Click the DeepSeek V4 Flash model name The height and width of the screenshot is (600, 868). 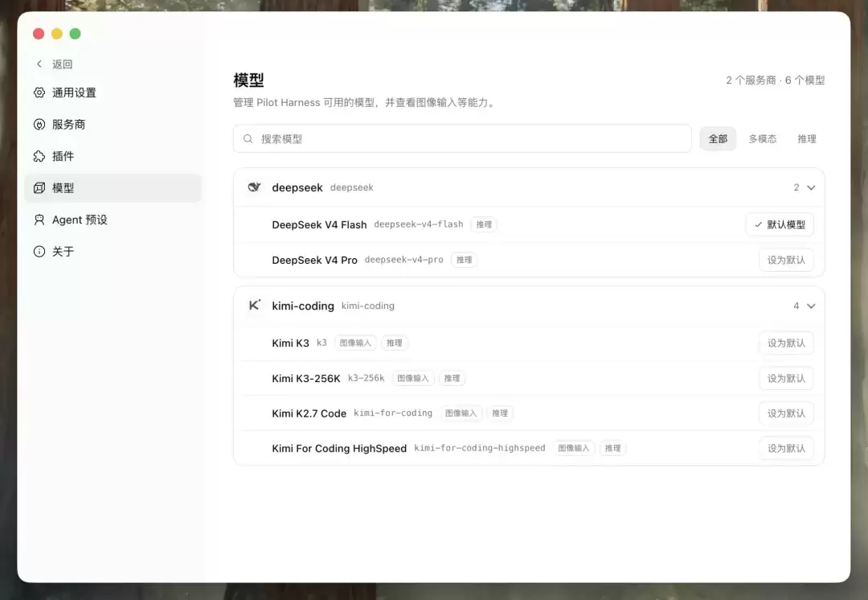[x=319, y=224]
